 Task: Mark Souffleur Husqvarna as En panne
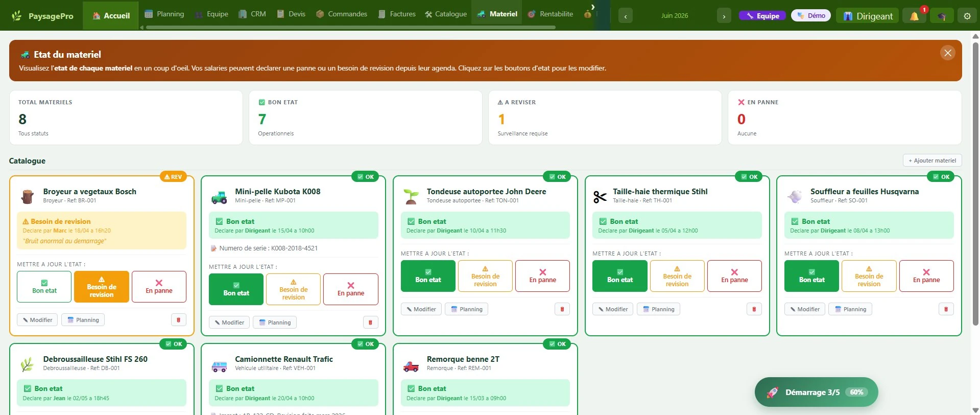(x=926, y=276)
